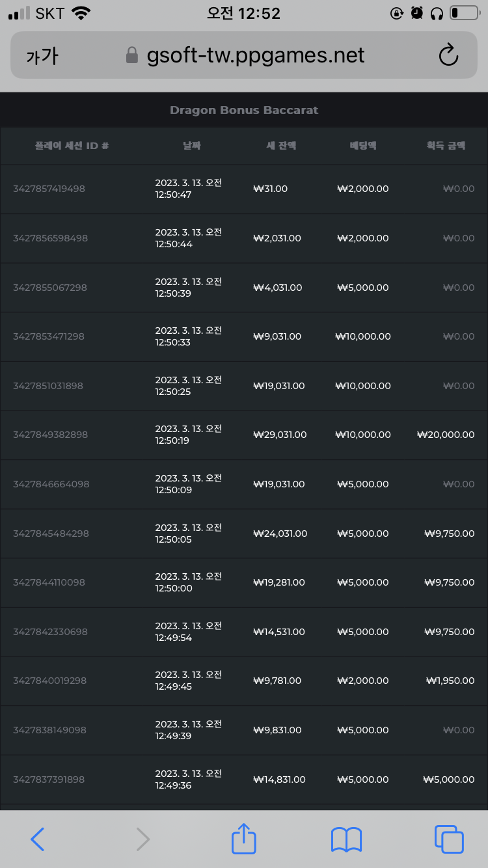Viewport: 488px width, 868px height.
Task: Tap the 베팅액 column header
Action: coord(363,146)
